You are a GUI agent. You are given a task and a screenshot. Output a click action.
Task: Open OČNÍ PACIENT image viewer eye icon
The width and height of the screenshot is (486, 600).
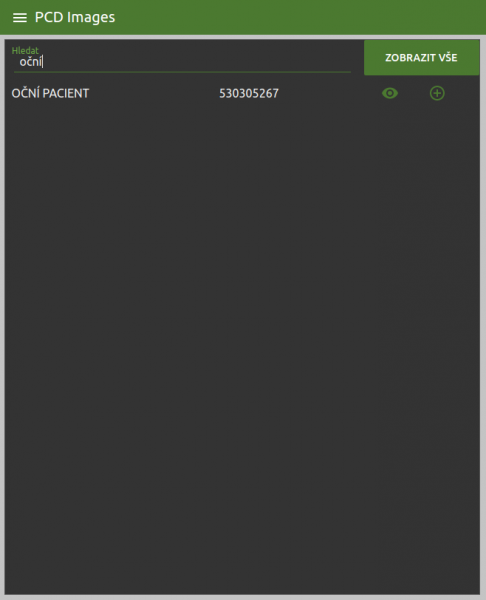390,93
